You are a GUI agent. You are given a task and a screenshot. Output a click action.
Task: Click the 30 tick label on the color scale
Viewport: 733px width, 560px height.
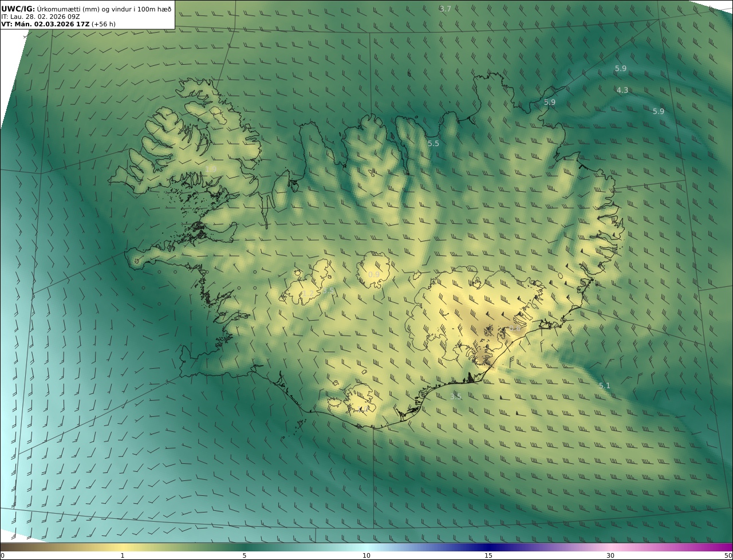[x=610, y=555]
